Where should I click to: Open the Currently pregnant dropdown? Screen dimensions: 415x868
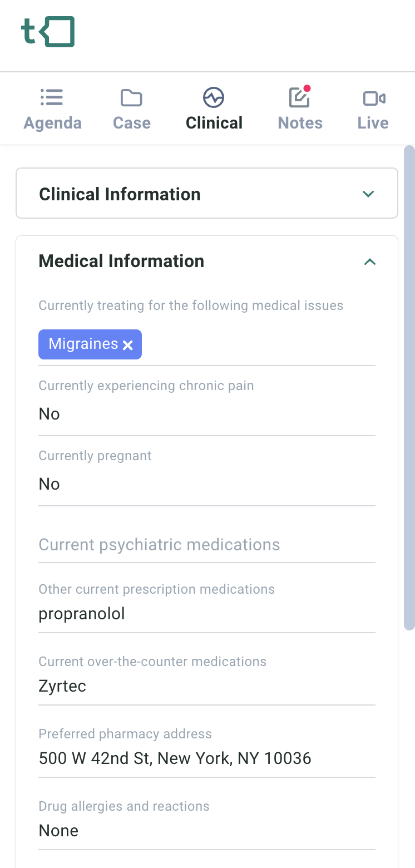pyautogui.click(x=206, y=484)
